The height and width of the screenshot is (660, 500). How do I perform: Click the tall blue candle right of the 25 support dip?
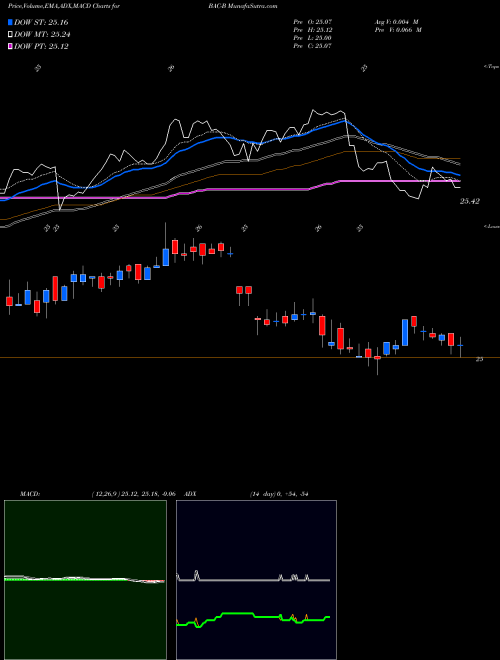[x=405, y=333]
